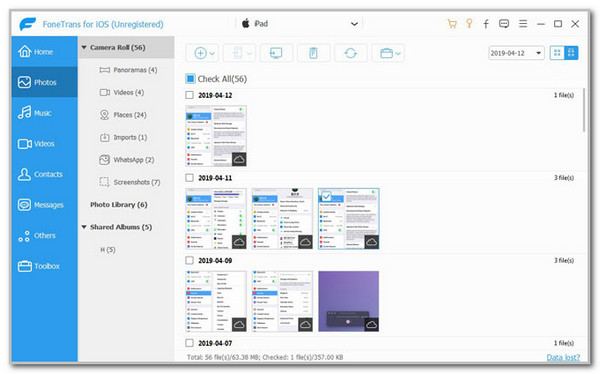The image size is (600, 374).
Task: Select the purple photo thumbnail
Action: (x=349, y=301)
